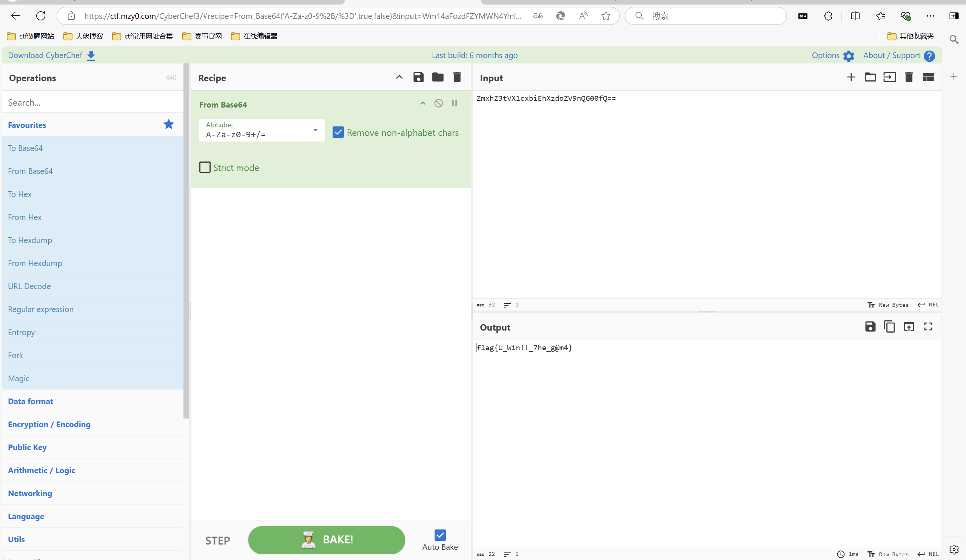Collapse the From Base64 operation chevron
This screenshot has height=560, width=966.
(x=422, y=103)
